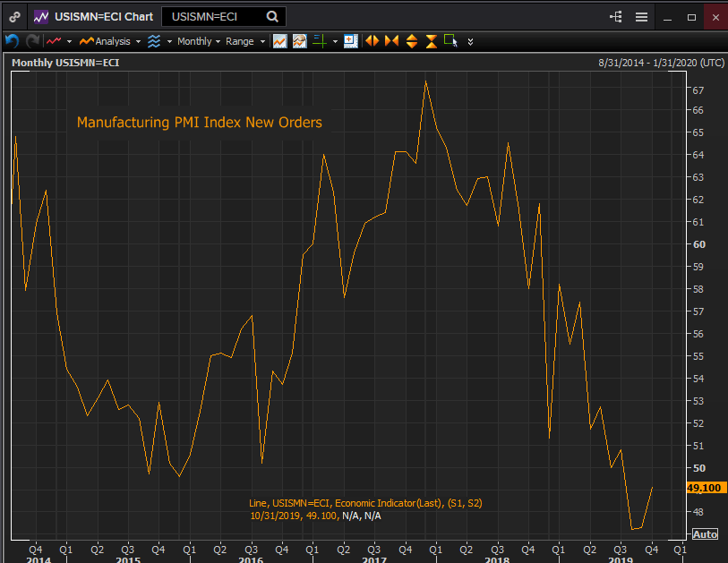The image size is (728, 563).
Task: Expand the toolbar overflow chevron
Action: tap(470, 41)
